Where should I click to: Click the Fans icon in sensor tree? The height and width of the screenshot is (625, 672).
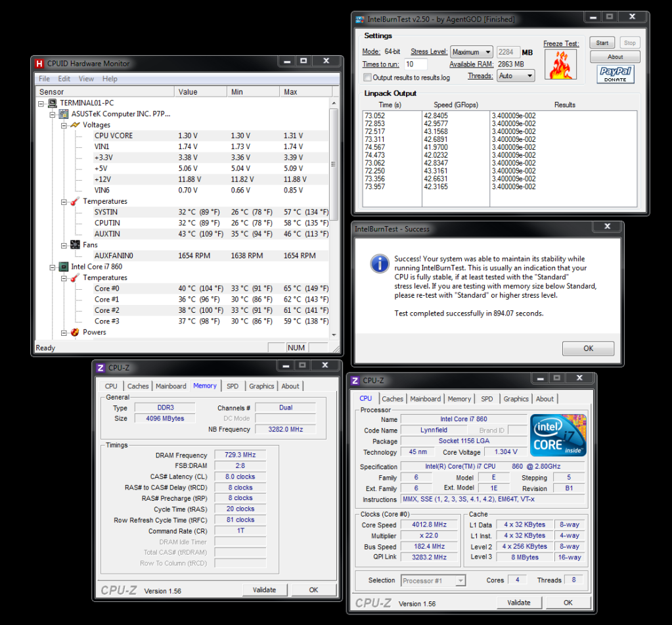click(x=75, y=244)
